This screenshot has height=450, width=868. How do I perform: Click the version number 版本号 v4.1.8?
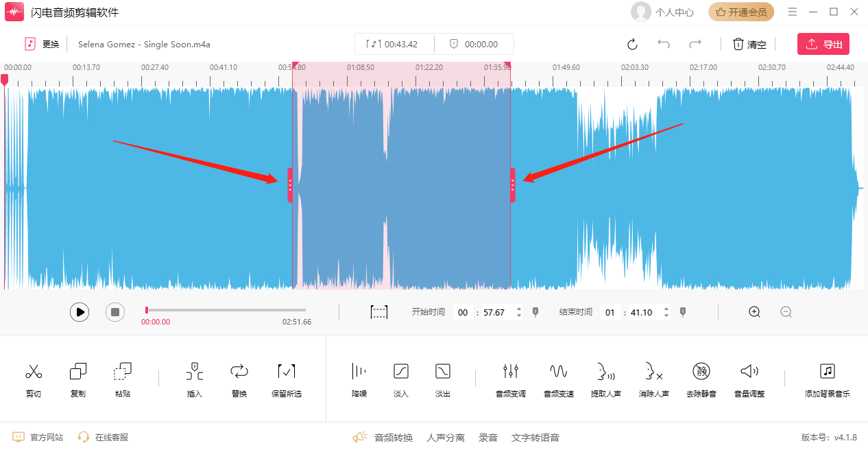click(829, 437)
